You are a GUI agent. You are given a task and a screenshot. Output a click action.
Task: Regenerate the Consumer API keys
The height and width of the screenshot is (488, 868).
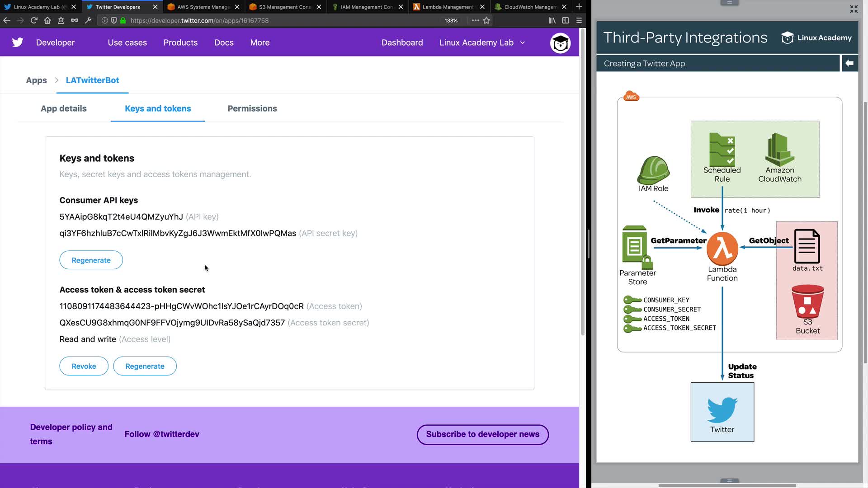click(x=91, y=260)
